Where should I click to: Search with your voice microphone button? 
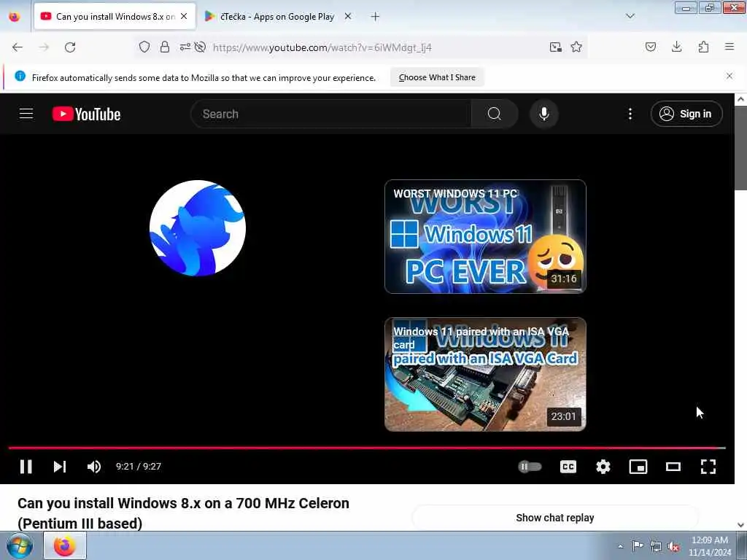544,114
